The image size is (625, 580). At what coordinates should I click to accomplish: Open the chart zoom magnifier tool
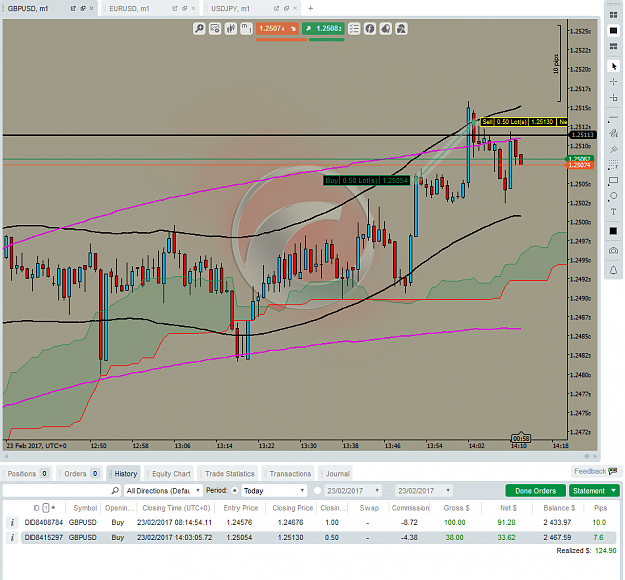coord(199,29)
